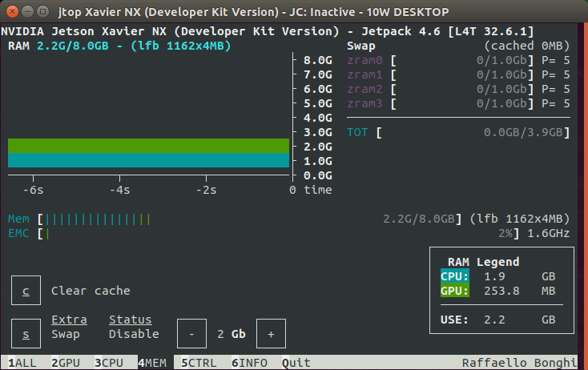Increase swap size with plus button
The image size is (588, 370).
click(271, 334)
